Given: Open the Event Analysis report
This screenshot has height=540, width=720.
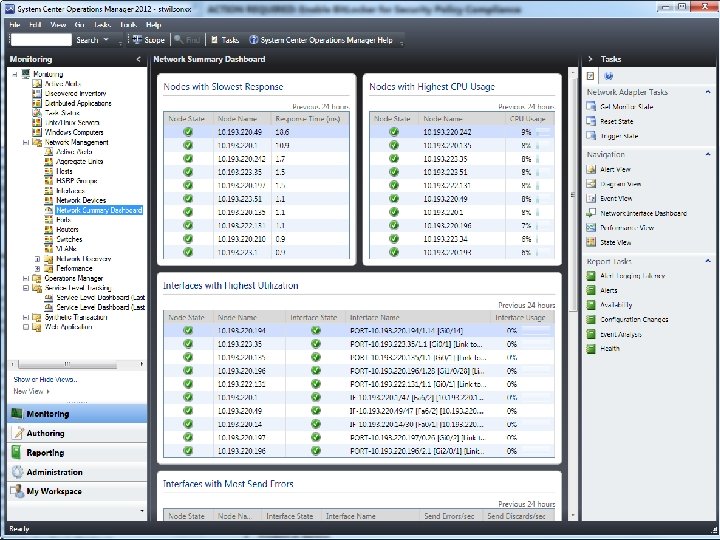Looking at the screenshot, I should pyautogui.click(x=620, y=334).
